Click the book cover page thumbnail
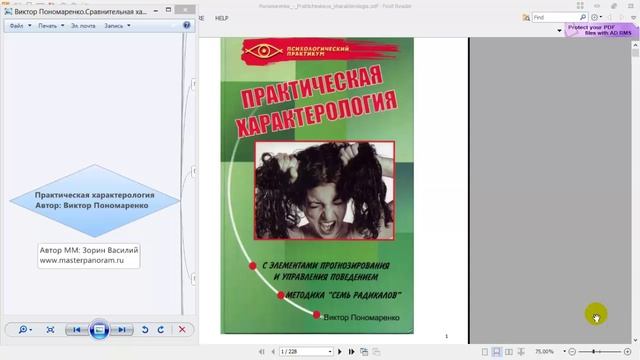Image resolution: width=640 pixels, height=360 pixels. click(317, 186)
